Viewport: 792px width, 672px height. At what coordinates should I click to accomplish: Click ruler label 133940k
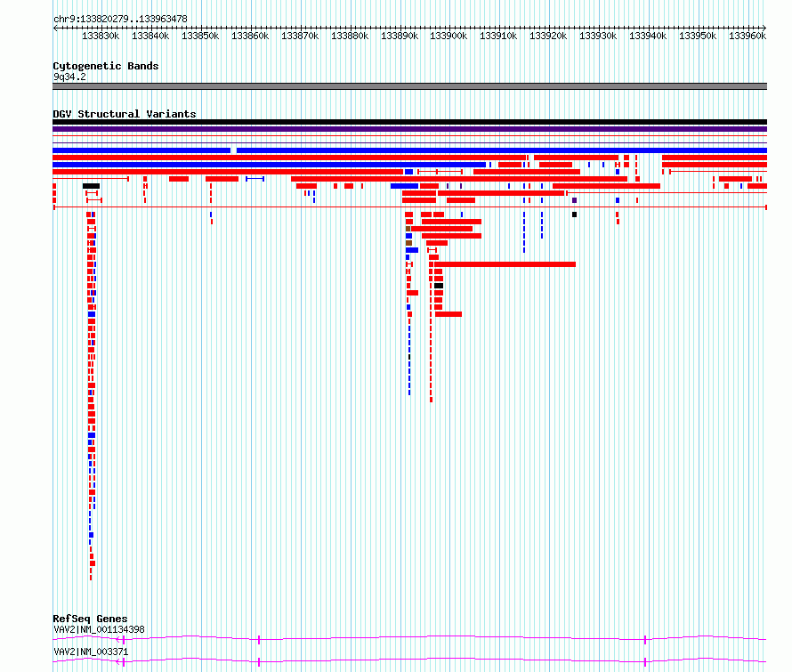click(x=648, y=36)
